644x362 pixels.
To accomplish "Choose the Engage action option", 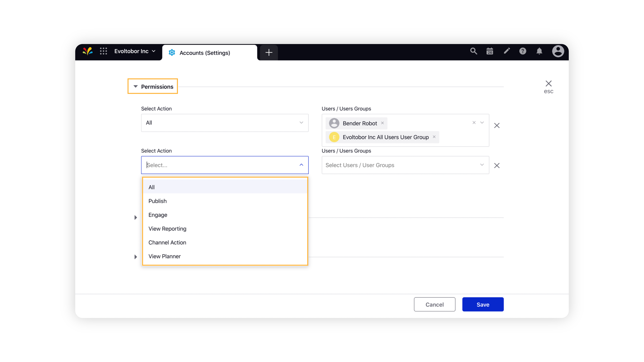I will (x=225, y=215).
